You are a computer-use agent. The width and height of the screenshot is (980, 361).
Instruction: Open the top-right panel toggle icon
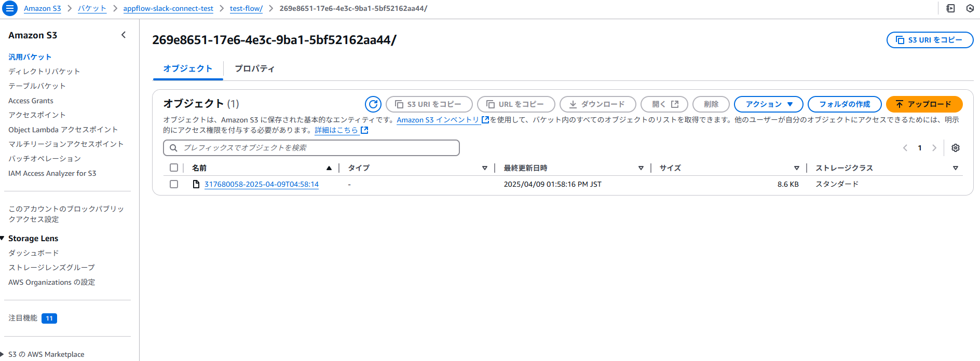pyautogui.click(x=950, y=8)
